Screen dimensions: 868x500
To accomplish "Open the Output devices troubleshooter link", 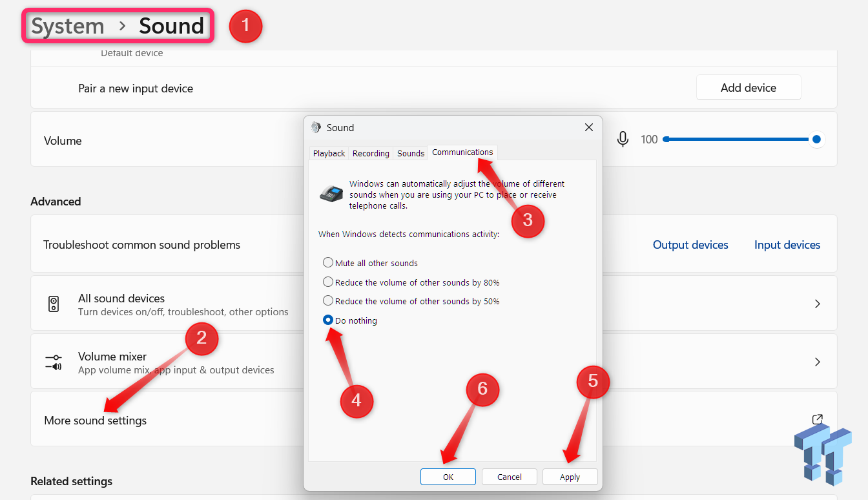I will click(690, 245).
